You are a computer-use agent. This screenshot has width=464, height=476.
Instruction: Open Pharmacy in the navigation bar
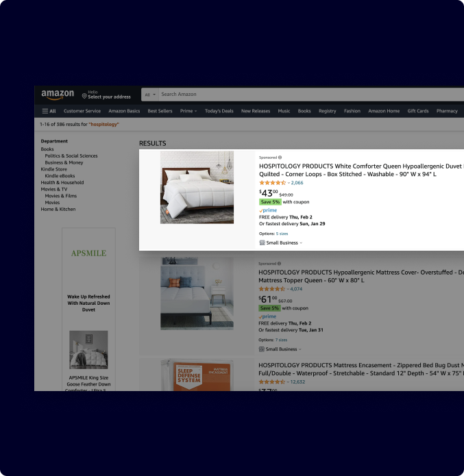pos(447,111)
